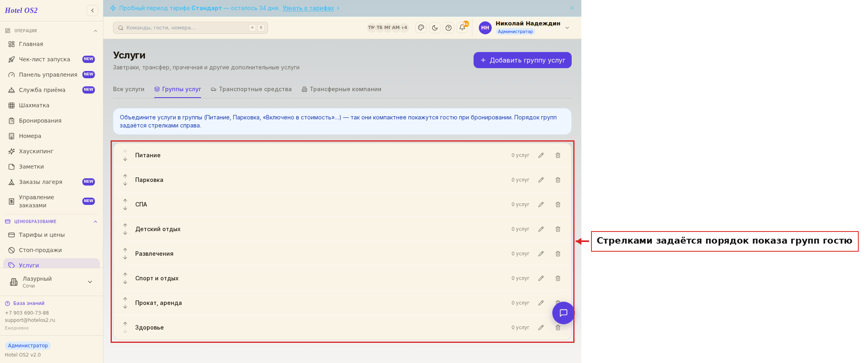
Task: Open Трансферные компании tab
Action: (x=342, y=89)
